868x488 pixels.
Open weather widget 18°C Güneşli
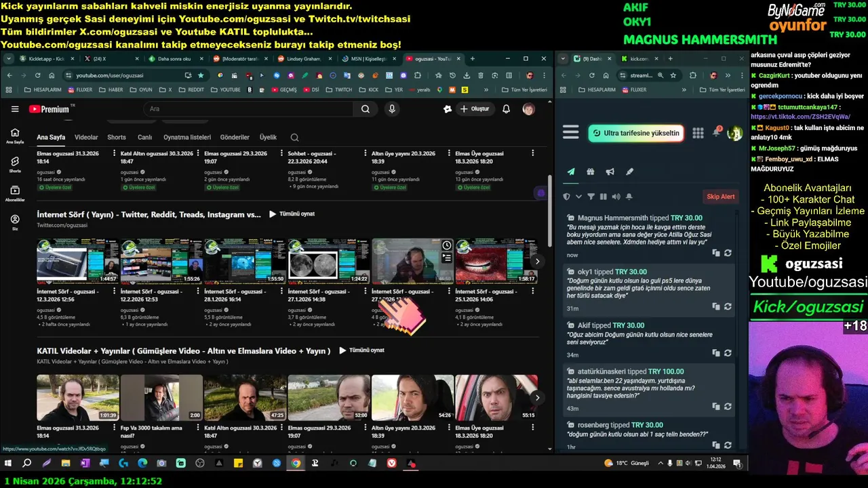click(x=627, y=463)
